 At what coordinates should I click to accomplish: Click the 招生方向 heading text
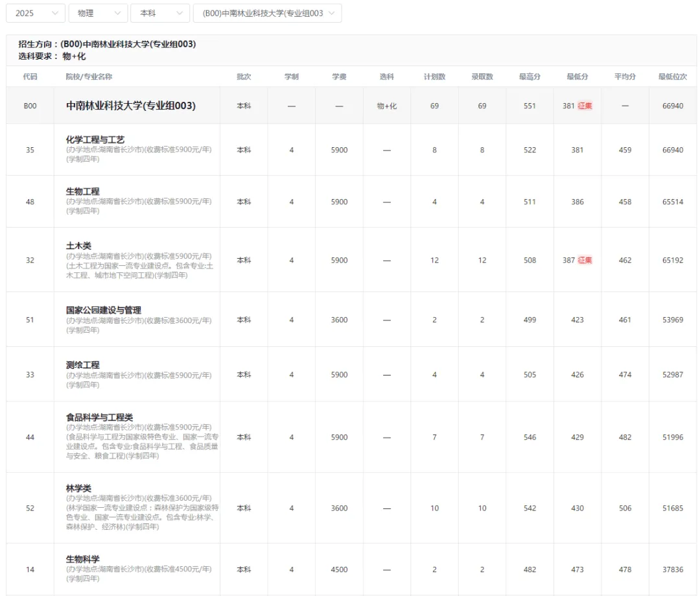(107, 44)
